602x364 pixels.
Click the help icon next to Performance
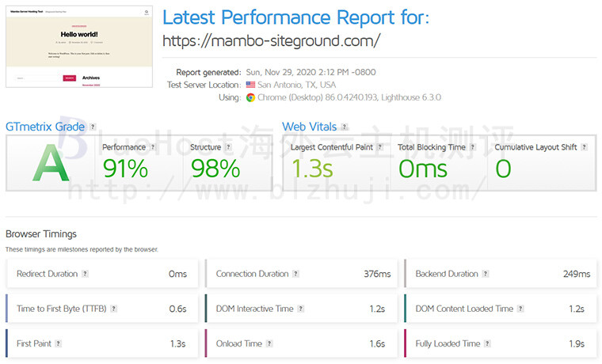click(153, 147)
